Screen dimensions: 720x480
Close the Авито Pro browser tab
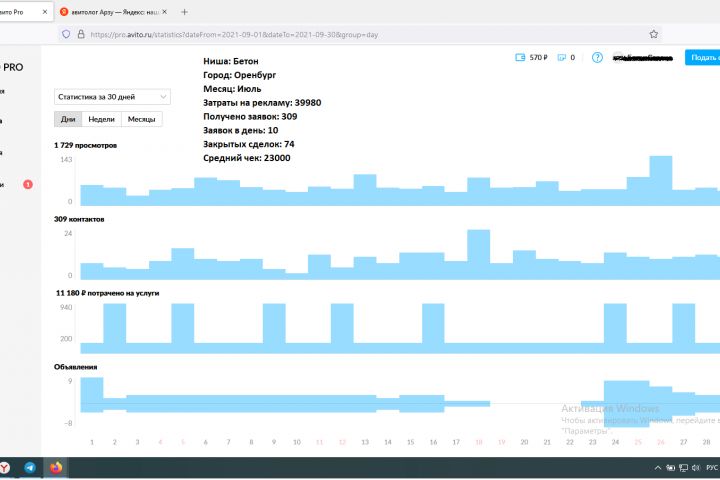45,12
